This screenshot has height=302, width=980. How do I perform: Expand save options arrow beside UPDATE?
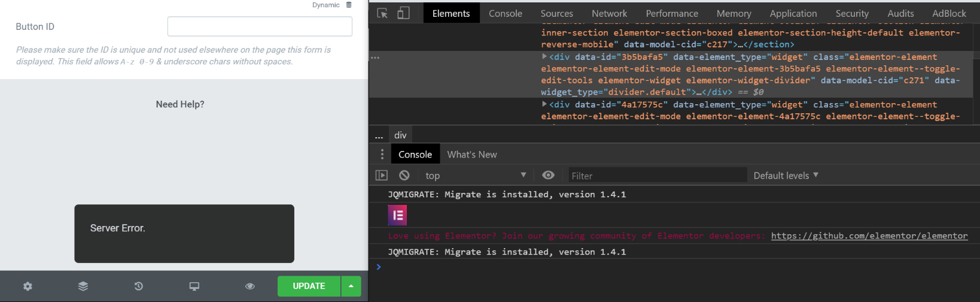click(351, 286)
